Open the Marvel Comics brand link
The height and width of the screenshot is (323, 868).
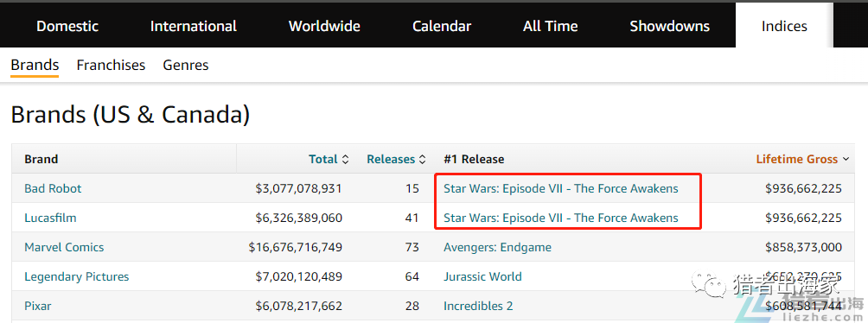[64, 247]
